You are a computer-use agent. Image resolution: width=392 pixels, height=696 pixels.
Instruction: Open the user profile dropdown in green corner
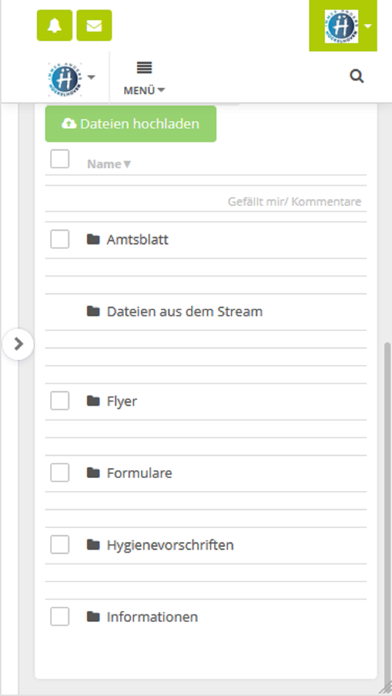pos(343,26)
